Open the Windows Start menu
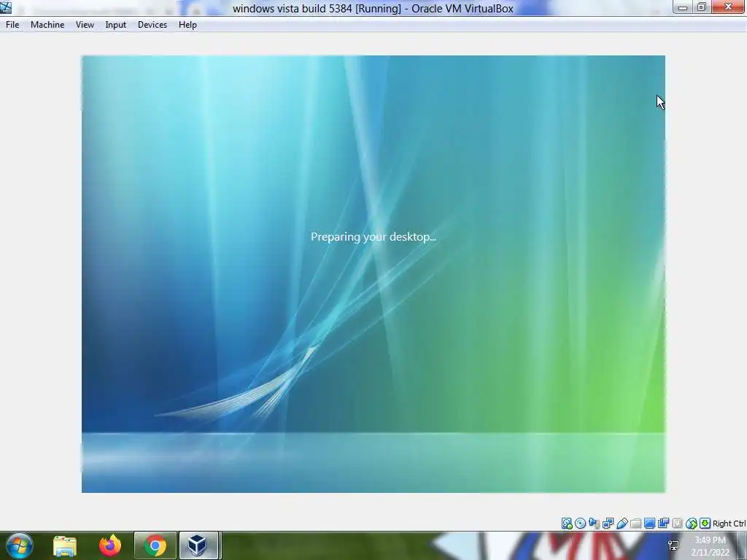Viewport: 747px width, 560px height. (19, 545)
